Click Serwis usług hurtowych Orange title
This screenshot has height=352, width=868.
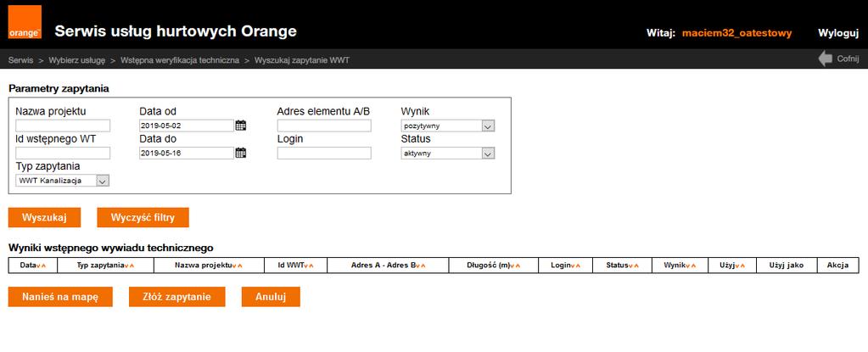(176, 31)
